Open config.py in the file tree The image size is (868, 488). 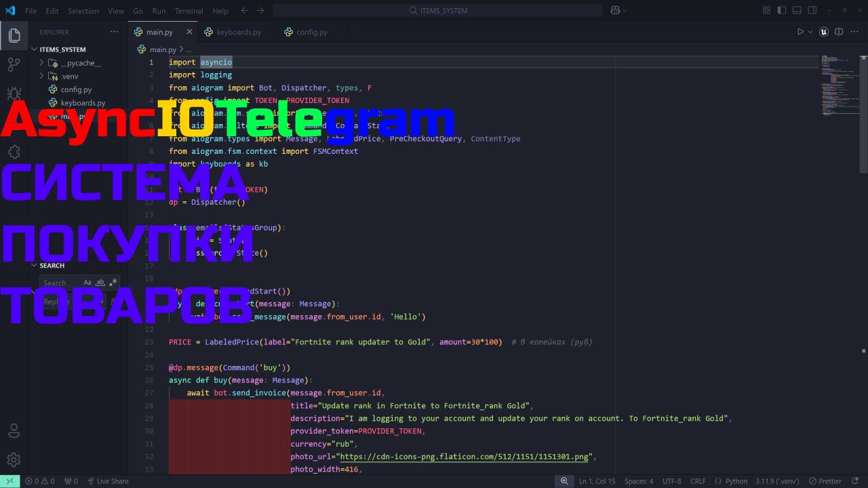(76, 89)
